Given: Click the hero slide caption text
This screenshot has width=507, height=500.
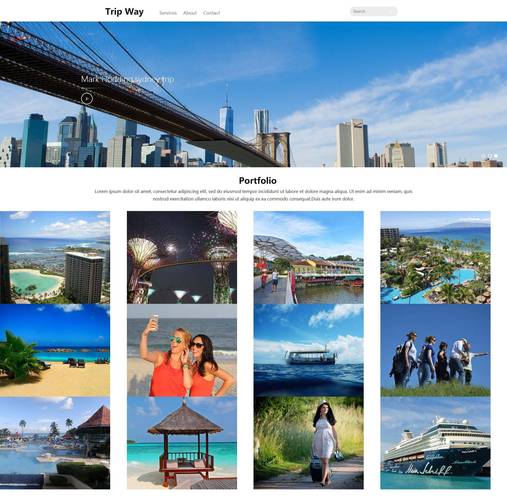Looking at the screenshot, I should point(128,79).
